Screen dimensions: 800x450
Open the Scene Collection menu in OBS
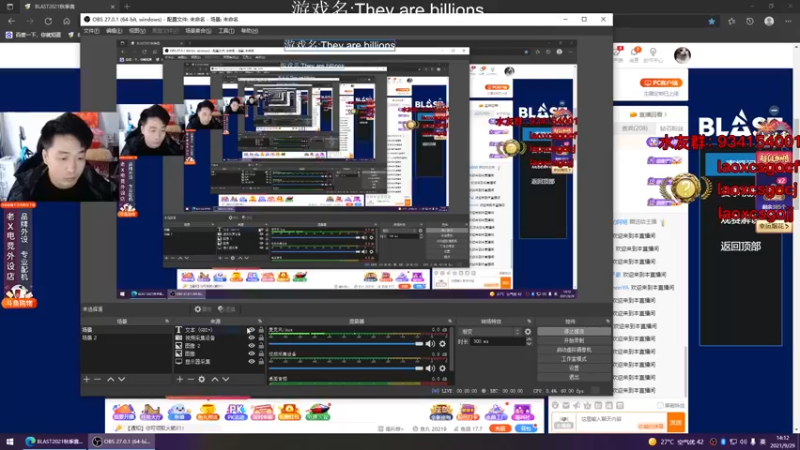(198, 31)
